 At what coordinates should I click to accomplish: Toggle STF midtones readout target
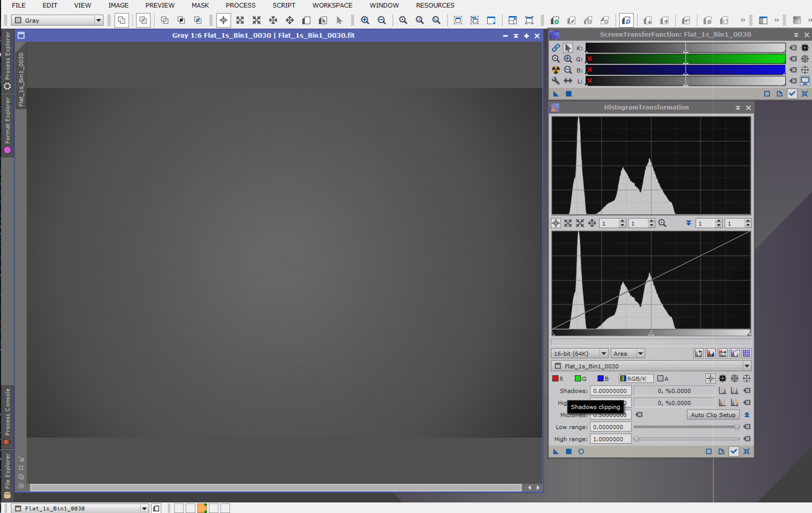(x=805, y=59)
